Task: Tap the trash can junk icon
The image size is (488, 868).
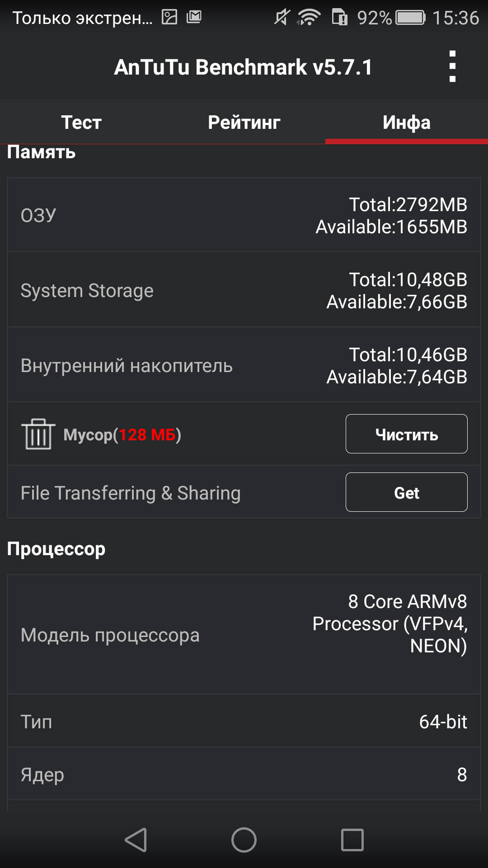Action: 38,434
